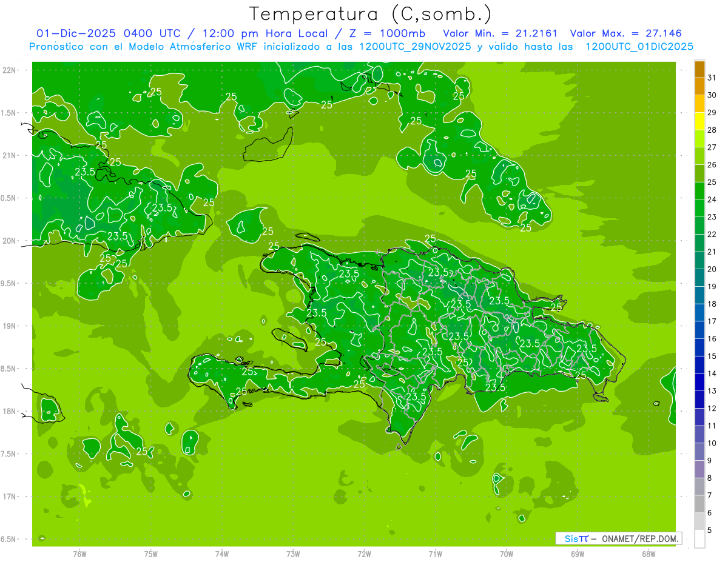Screen dimensions: 728x562
Task: Pick the green legend band between 23 and 24
Action: click(x=700, y=209)
